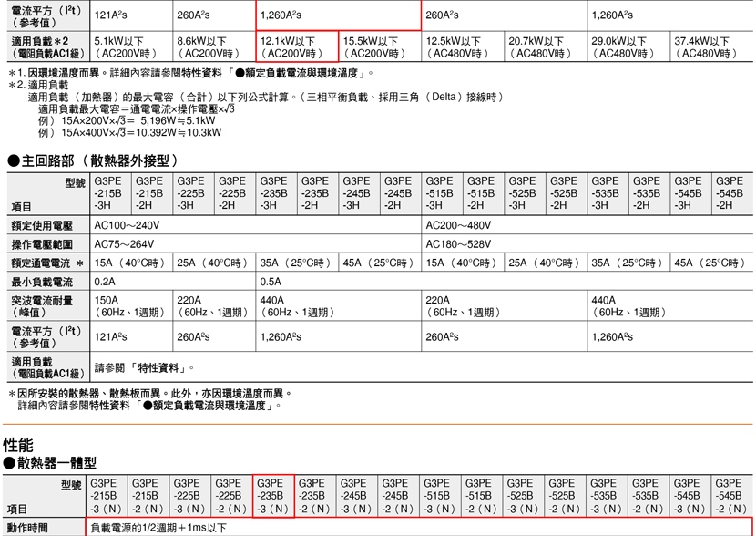
Task: Click the ●散熱器一體型 heading under 性能
Action: 50,463
